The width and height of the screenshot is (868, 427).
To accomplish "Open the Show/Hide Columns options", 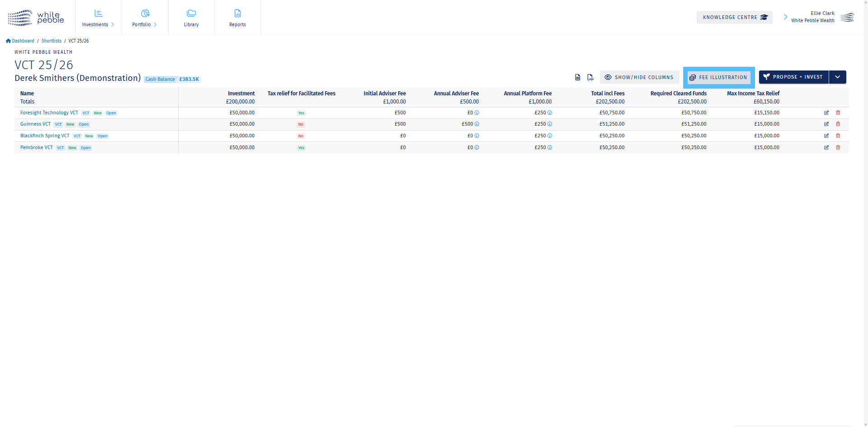I will pyautogui.click(x=639, y=77).
